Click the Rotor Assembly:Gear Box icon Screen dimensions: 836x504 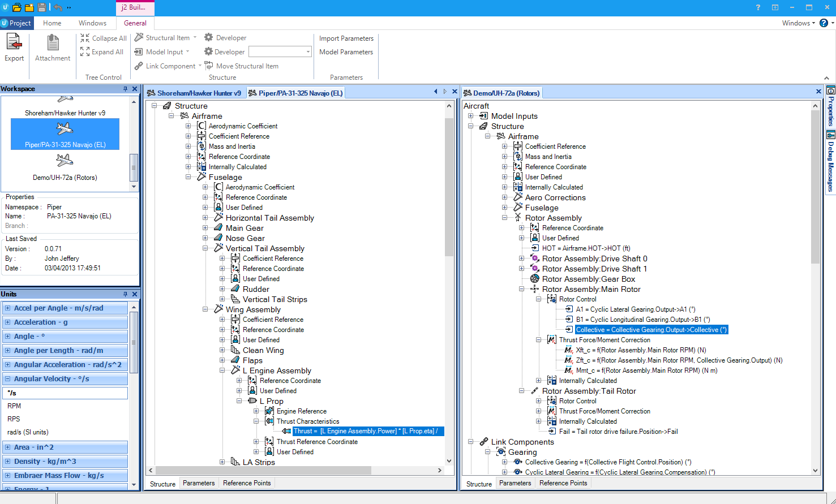pyautogui.click(x=534, y=279)
